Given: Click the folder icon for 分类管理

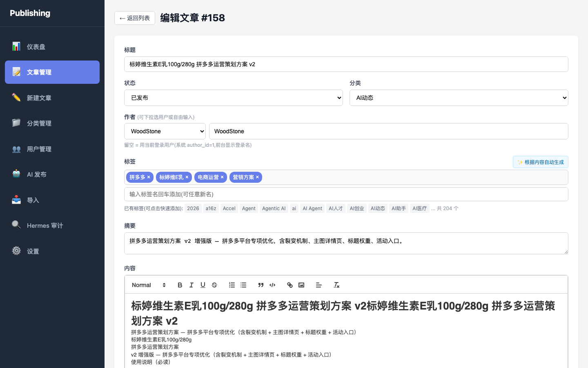Looking at the screenshot, I should point(16,123).
